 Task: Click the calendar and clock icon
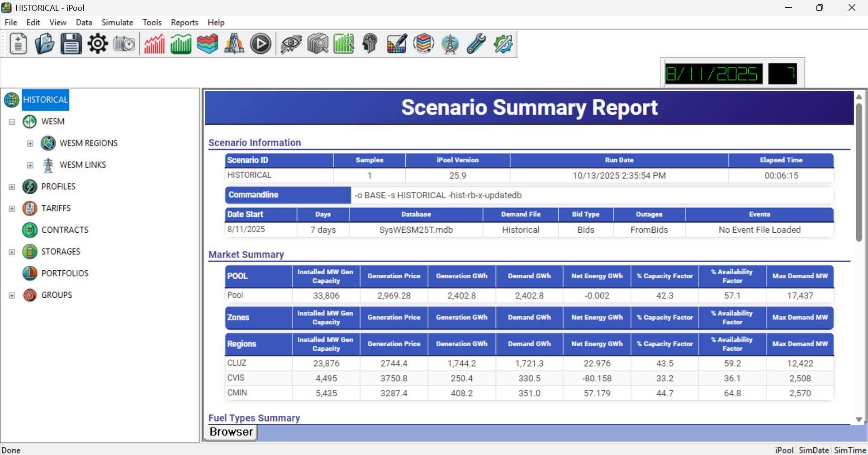(124, 44)
